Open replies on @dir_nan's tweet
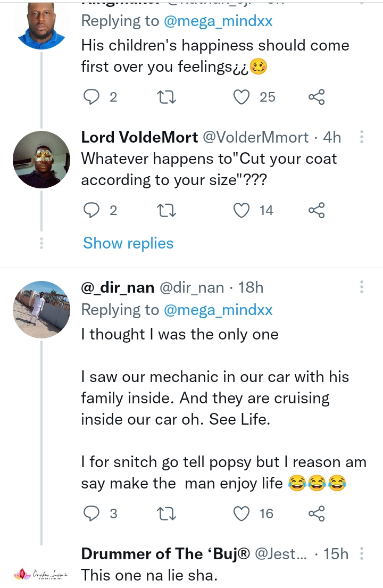The width and height of the screenshot is (383, 588). pyautogui.click(x=93, y=514)
